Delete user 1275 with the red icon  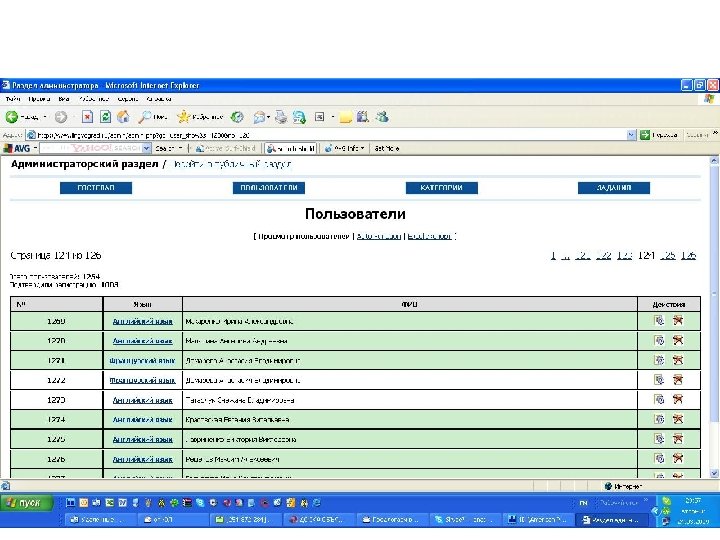(x=678, y=439)
